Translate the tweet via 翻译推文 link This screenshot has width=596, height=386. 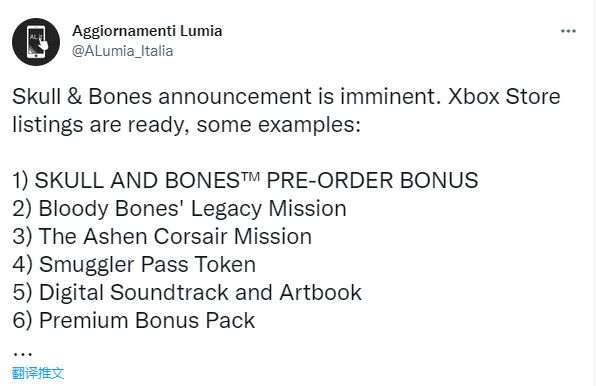click(x=38, y=373)
